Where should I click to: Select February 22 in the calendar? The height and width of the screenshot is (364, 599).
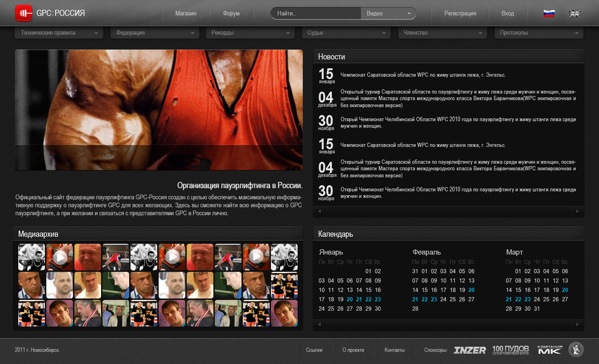tap(424, 299)
